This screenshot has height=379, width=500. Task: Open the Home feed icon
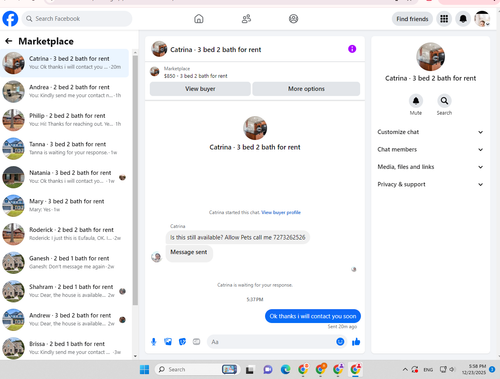point(199,19)
